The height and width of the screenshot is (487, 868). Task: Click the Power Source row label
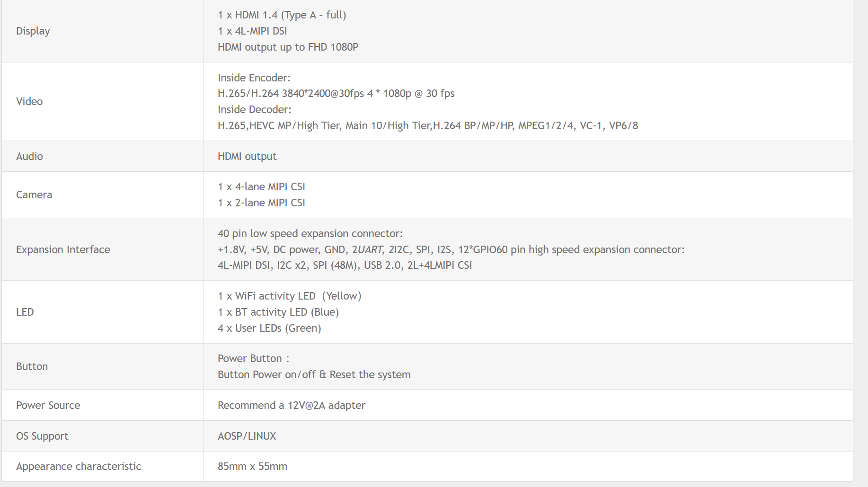click(x=48, y=405)
